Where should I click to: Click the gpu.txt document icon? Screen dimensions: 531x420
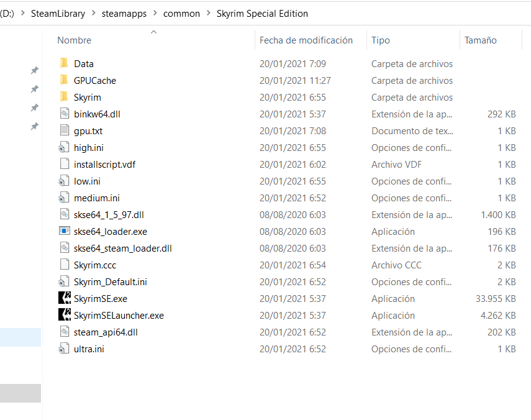tap(65, 130)
